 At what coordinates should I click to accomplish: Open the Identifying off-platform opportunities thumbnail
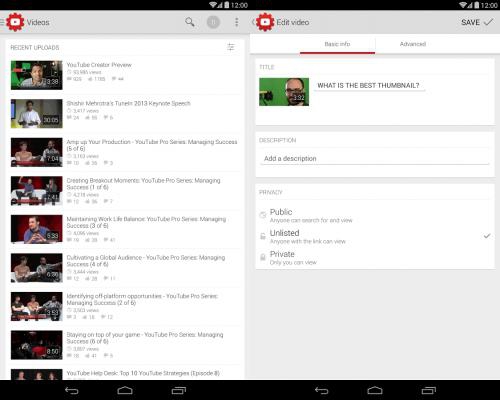click(37, 307)
